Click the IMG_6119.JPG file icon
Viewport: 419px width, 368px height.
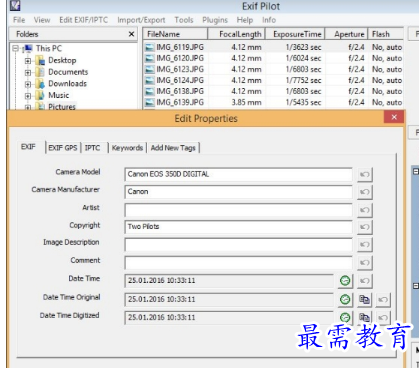coord(150,47)
